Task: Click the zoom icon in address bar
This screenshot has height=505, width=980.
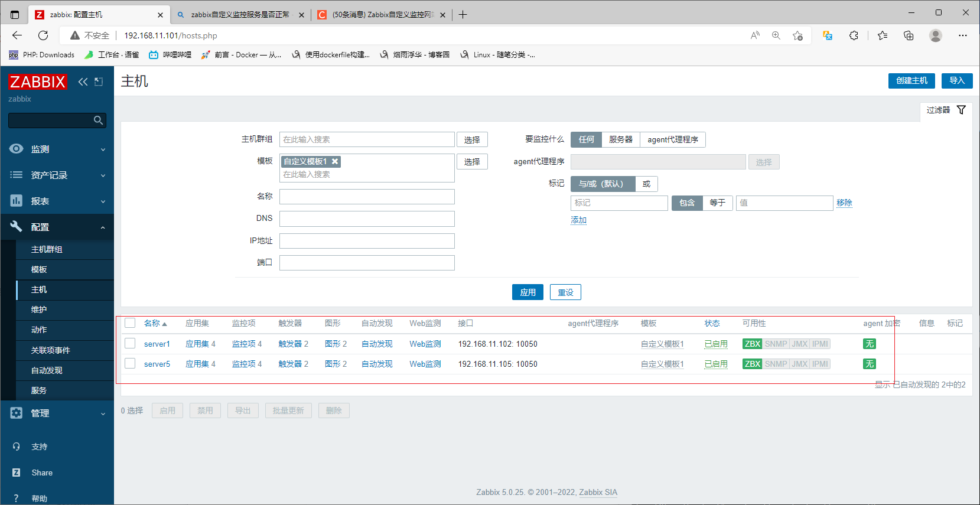Action: click(x=776, y=35)
